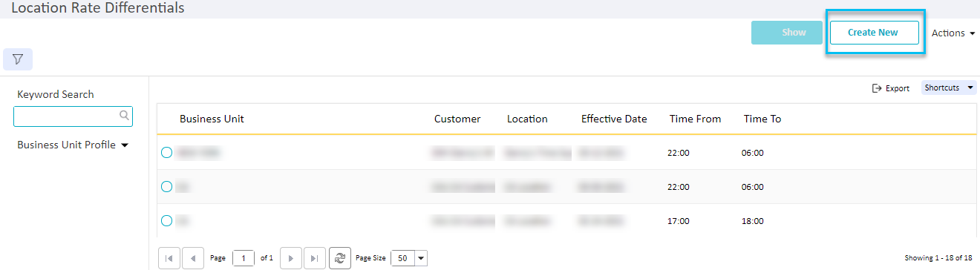This screenshot has height=270, width=980.
Task: Go to the first page
Action: pos(169,258)
